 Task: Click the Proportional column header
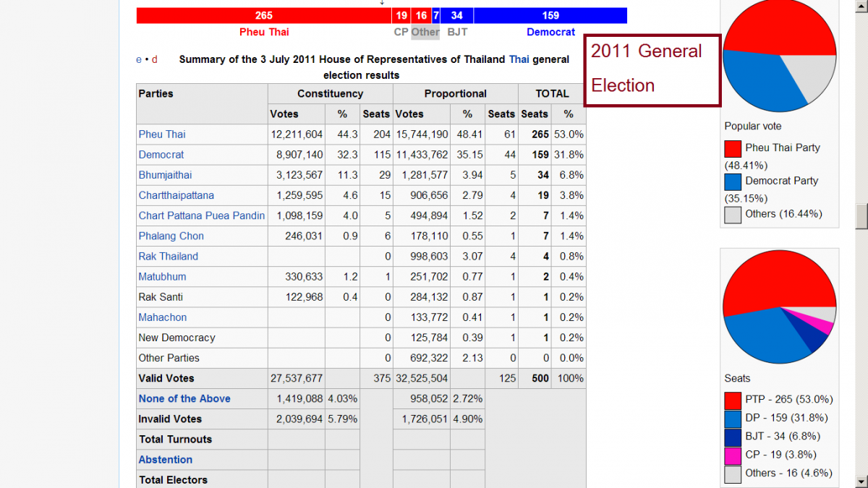coord(456,94)
